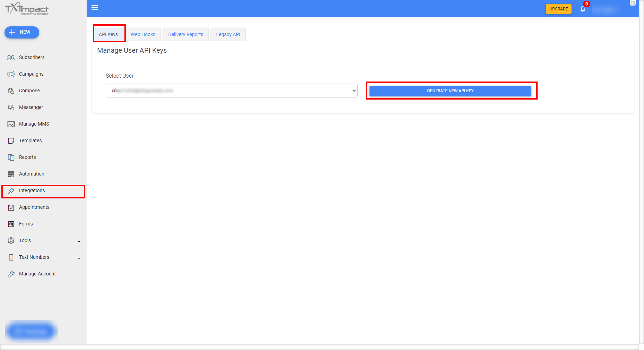Click the Automation server icon
This screenshot has height=350, width=644.
click(11, 174)
